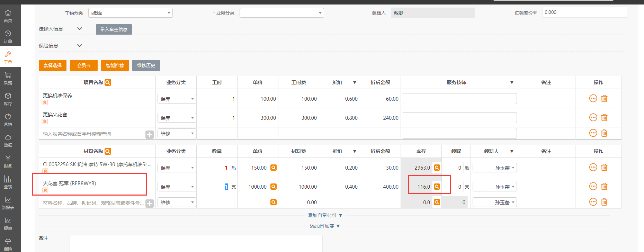Open 采购 purchasing sidebar item
This screenshot has height=252, width=644.
tap(8, 78)
